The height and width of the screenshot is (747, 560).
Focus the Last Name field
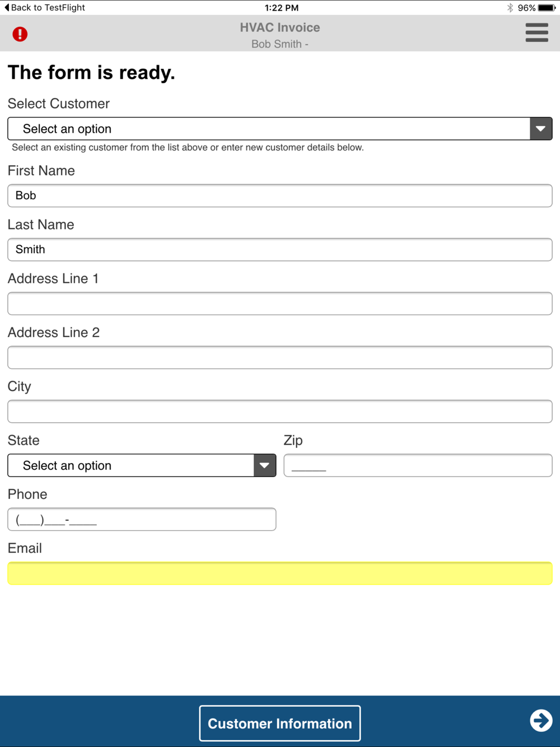280,250
